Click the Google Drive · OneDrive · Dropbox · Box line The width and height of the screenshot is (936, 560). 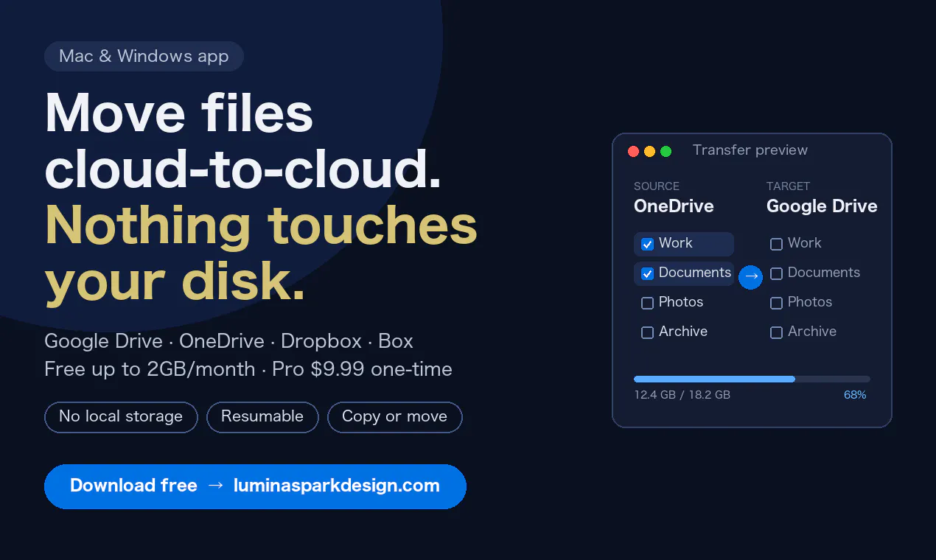[228, 341]
